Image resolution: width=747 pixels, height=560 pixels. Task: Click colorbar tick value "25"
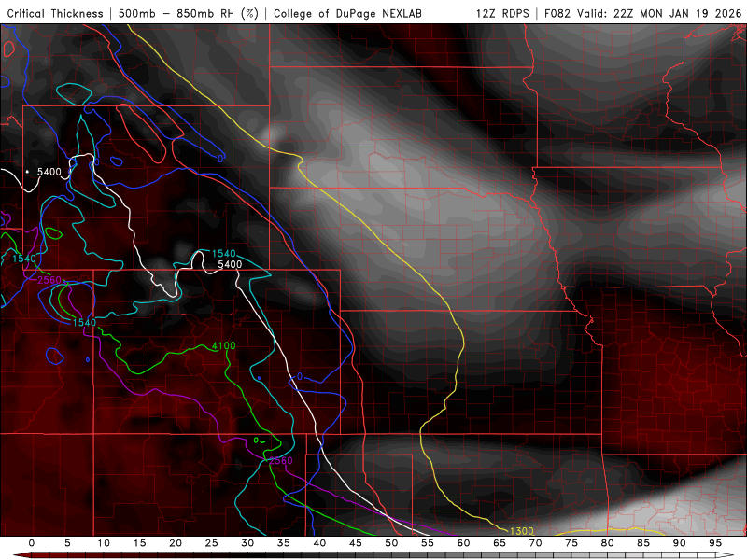click(x=212, y=543)
